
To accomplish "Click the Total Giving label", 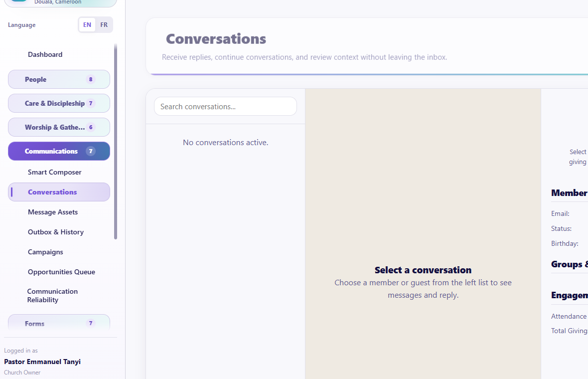I will point(569,331).
